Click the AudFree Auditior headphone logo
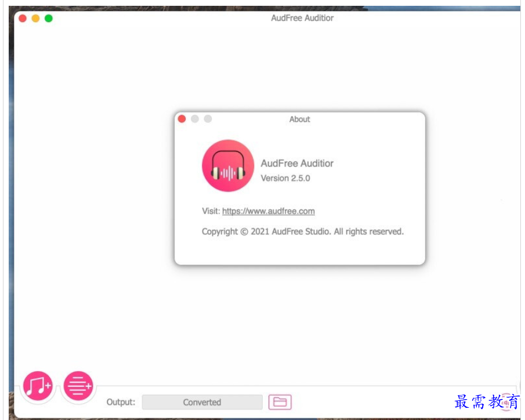Viewport: 525px width, 420px height. point(228,165)
